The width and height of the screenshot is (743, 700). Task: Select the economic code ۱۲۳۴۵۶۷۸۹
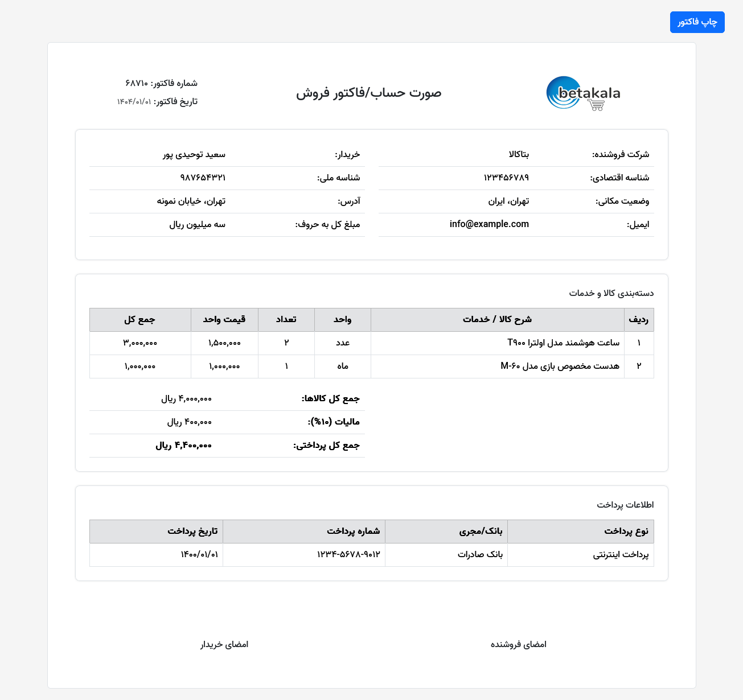tap(506, 178)
